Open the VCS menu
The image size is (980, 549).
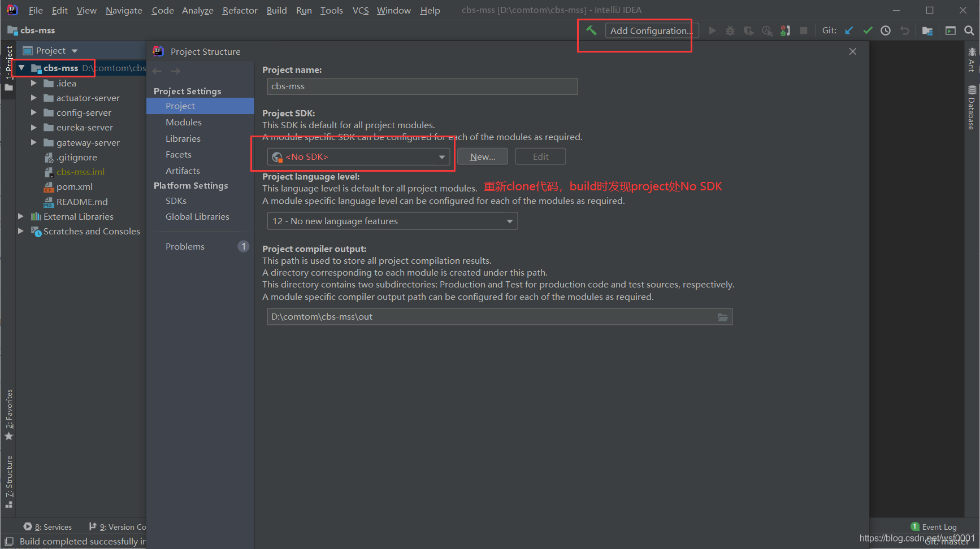(x=361, y=10)
